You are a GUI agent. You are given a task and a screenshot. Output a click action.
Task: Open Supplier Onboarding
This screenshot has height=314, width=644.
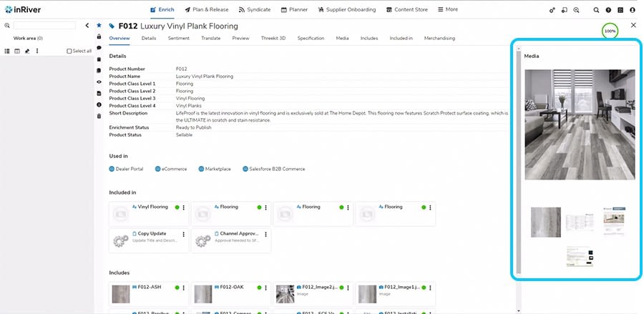coord(347,9)
